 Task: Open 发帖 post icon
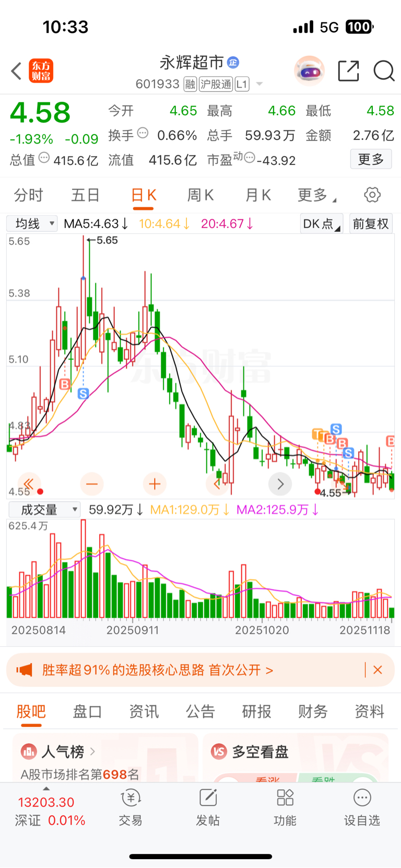[x=208, y=798]
